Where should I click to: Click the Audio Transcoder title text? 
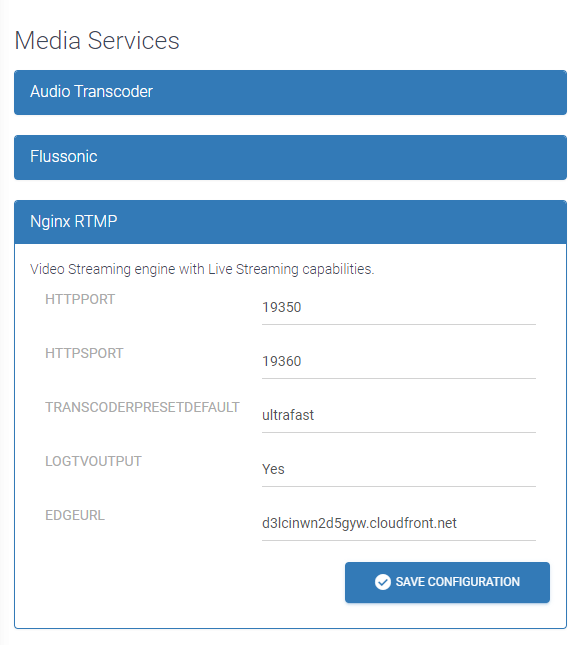pos(91,92)
